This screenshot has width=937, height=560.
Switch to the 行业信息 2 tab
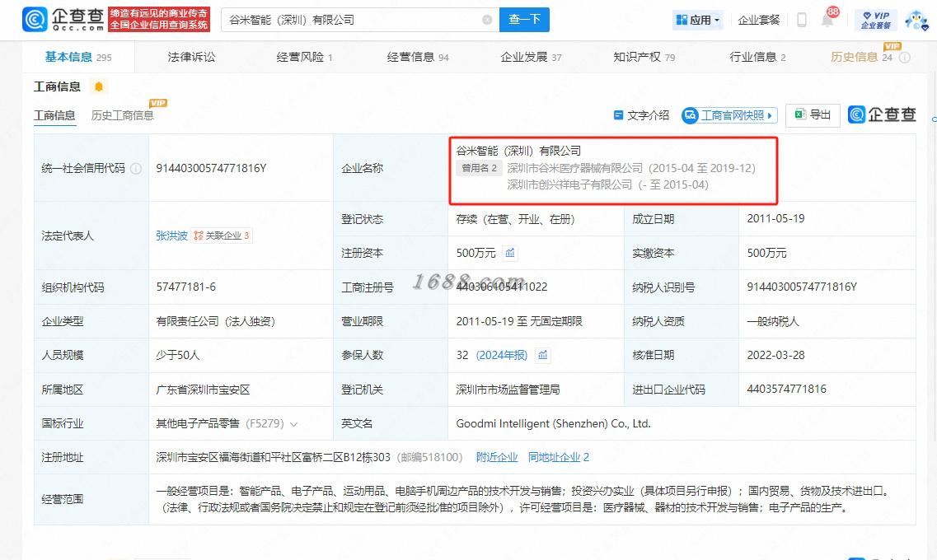tap(757, 58)
